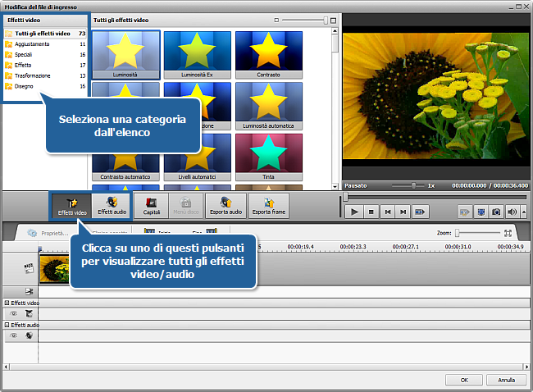533x392 pixels.
Task: Click the Esporta audio button
Action: 225,207
